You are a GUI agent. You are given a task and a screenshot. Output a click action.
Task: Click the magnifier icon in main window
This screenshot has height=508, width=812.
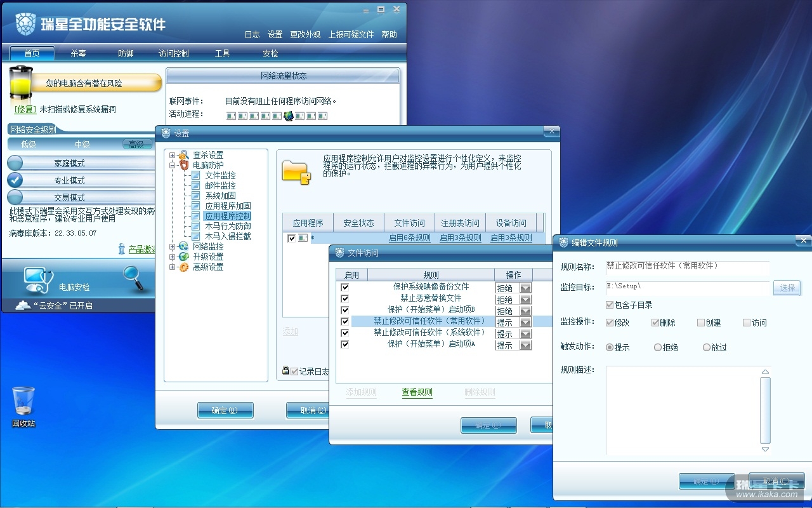[135, 279]
